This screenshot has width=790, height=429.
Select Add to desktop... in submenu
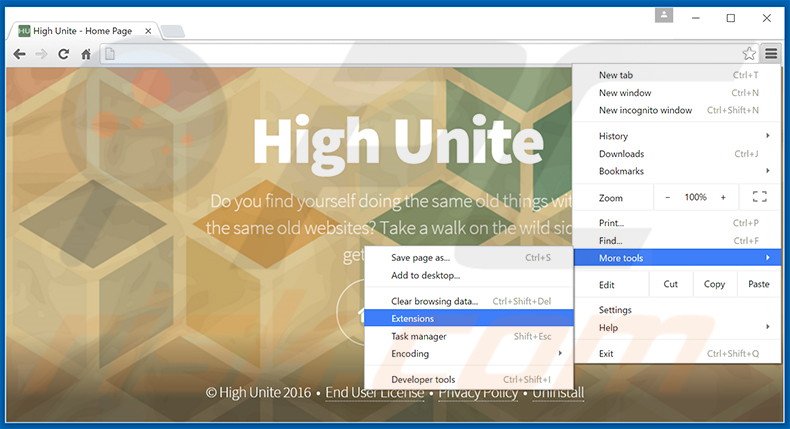coord(469,275)
